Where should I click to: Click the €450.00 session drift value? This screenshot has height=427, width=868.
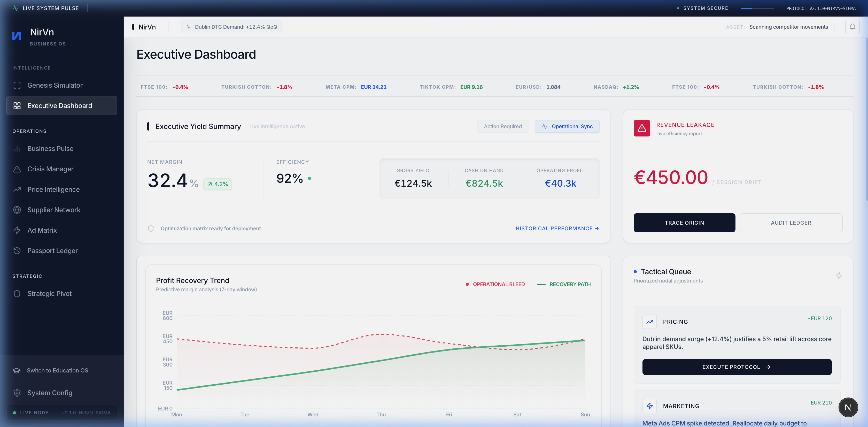[x=671, y=178]
